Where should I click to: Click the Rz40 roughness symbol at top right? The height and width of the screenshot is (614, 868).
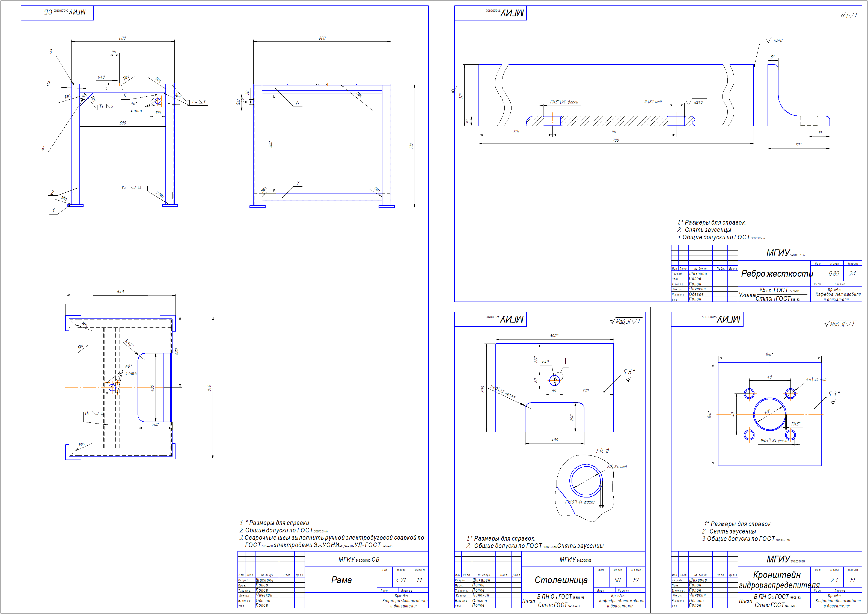click(x=775, y=40)
